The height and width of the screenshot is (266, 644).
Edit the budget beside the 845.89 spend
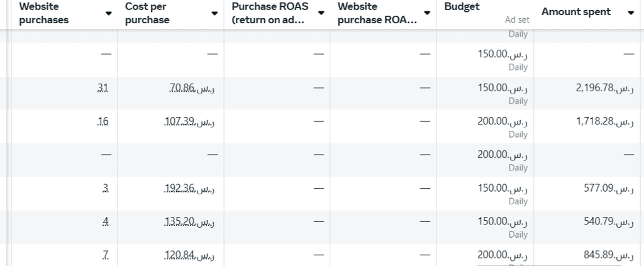(x=502, y=255)
